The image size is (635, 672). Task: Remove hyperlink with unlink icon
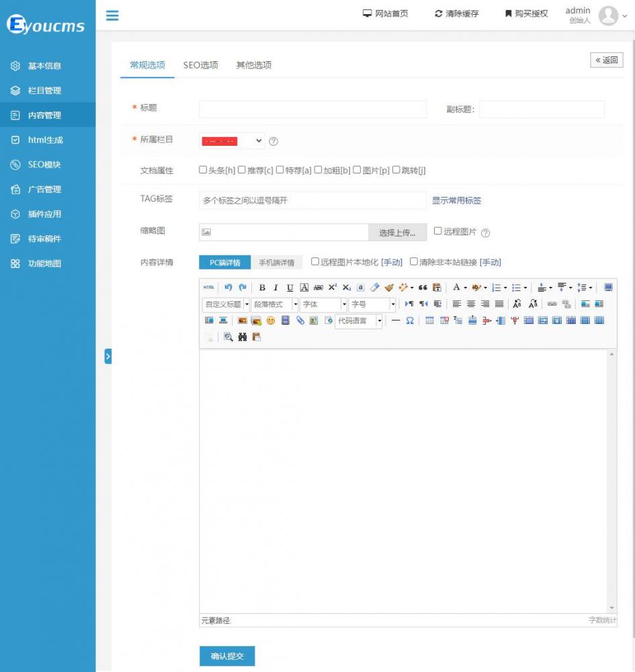tap(566, 304)
